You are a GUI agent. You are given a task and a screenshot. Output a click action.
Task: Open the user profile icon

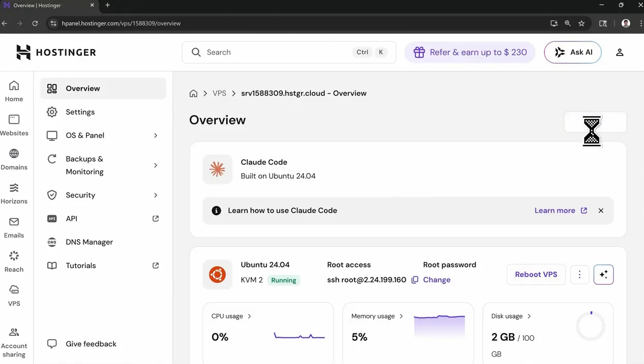click(x=619, y=52)
